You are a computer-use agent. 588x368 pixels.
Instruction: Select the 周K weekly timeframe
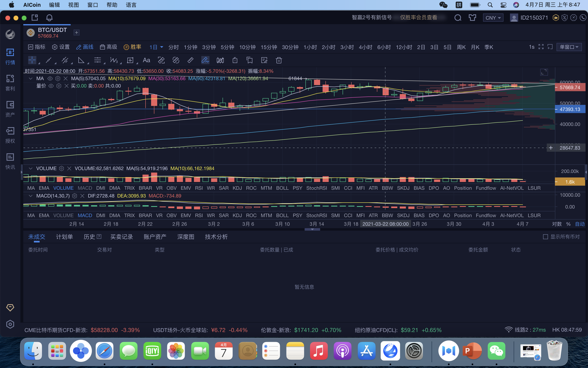461,47
